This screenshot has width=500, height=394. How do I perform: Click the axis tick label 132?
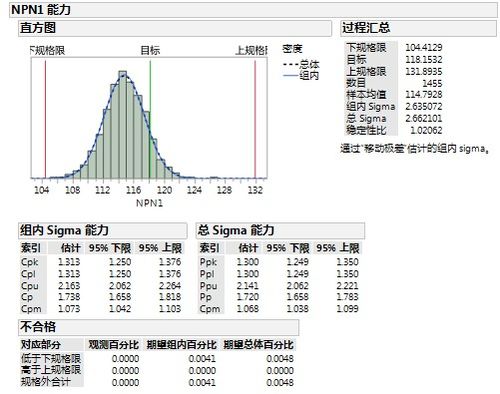(x=255, y=190)
